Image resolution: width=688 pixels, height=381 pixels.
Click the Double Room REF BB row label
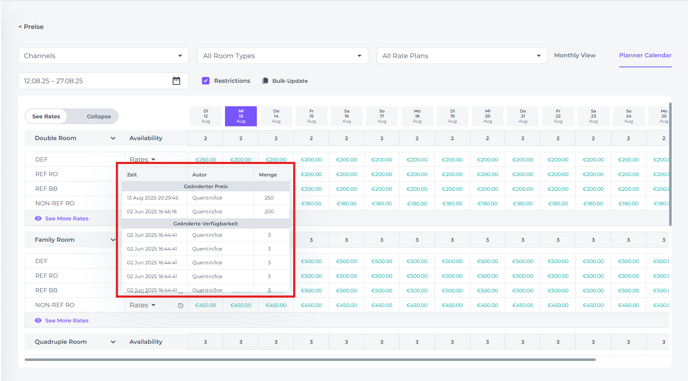[x=46, y=189]
